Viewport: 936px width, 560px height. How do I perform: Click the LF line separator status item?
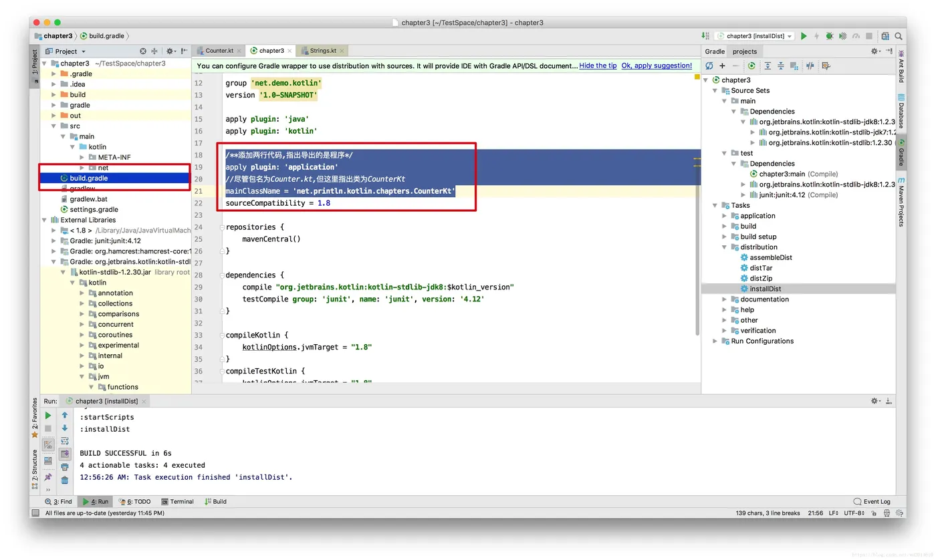(833, 513)
